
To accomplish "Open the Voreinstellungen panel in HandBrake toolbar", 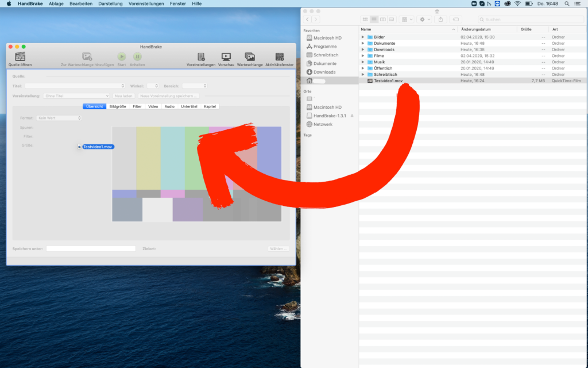I will pyautogui.click(x=201, y=57).
